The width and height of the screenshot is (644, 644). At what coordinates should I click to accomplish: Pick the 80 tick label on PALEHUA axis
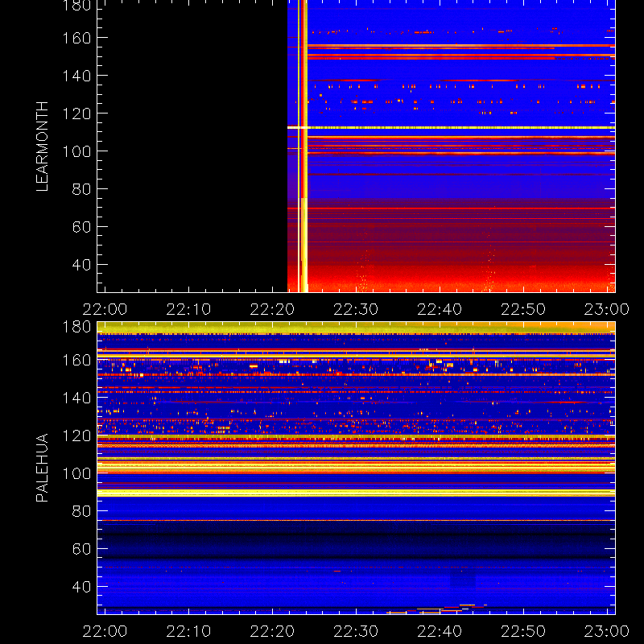(81, 511)
